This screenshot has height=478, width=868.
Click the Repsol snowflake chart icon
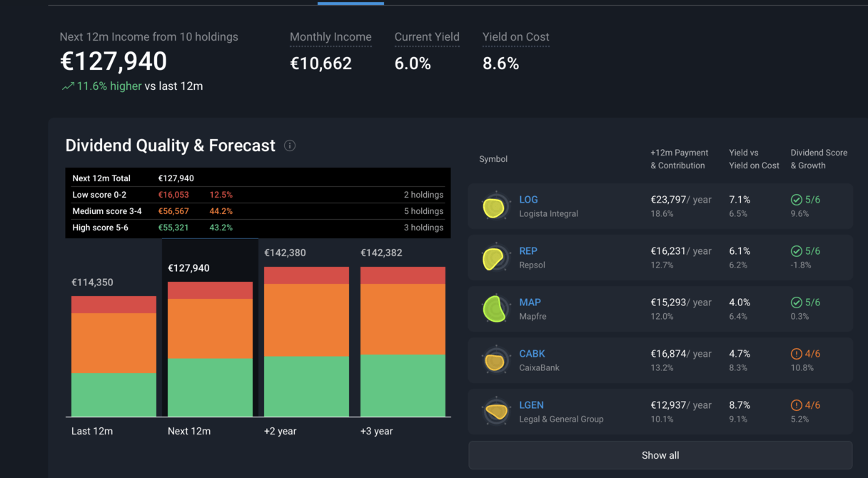point(494,258)
